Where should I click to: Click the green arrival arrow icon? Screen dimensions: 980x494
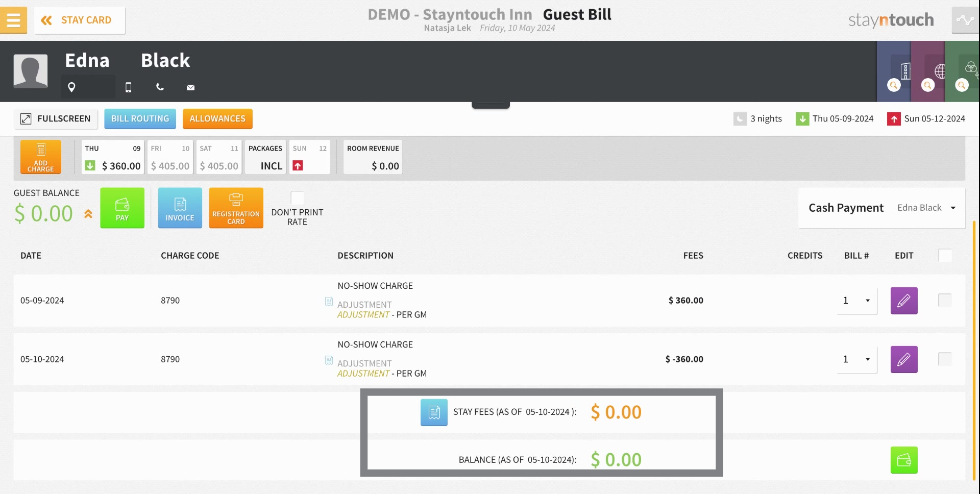point(802,119)
